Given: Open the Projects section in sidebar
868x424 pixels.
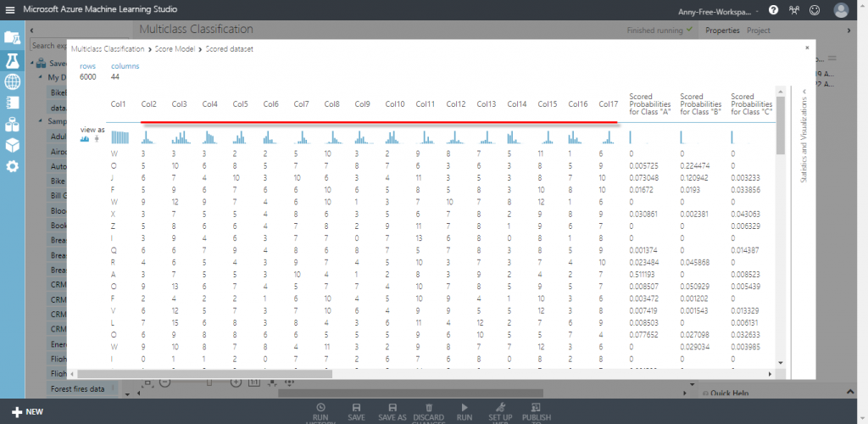Looking at the screenshot, I should pos(12,37).
